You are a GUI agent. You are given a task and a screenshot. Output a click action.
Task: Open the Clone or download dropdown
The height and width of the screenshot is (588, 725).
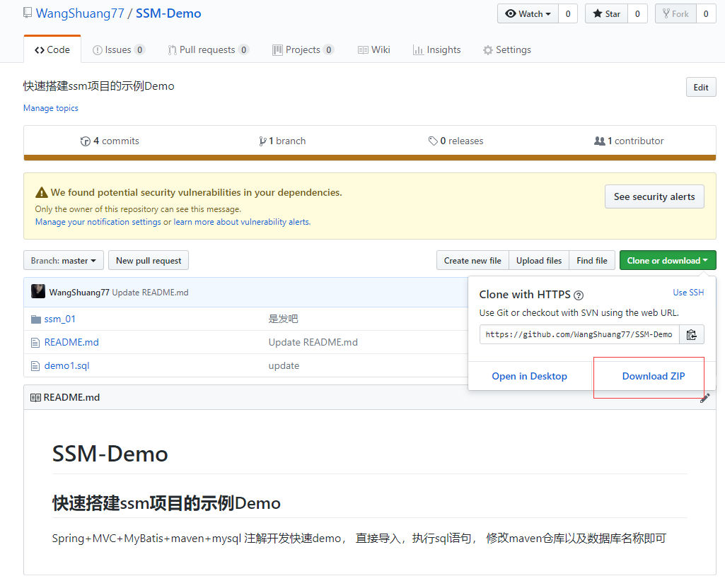(x=667, y=260)
